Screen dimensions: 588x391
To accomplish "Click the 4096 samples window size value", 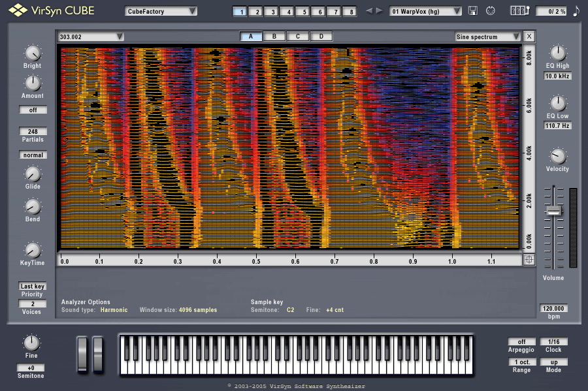I will pyautogui.click(x=198, y=309).
